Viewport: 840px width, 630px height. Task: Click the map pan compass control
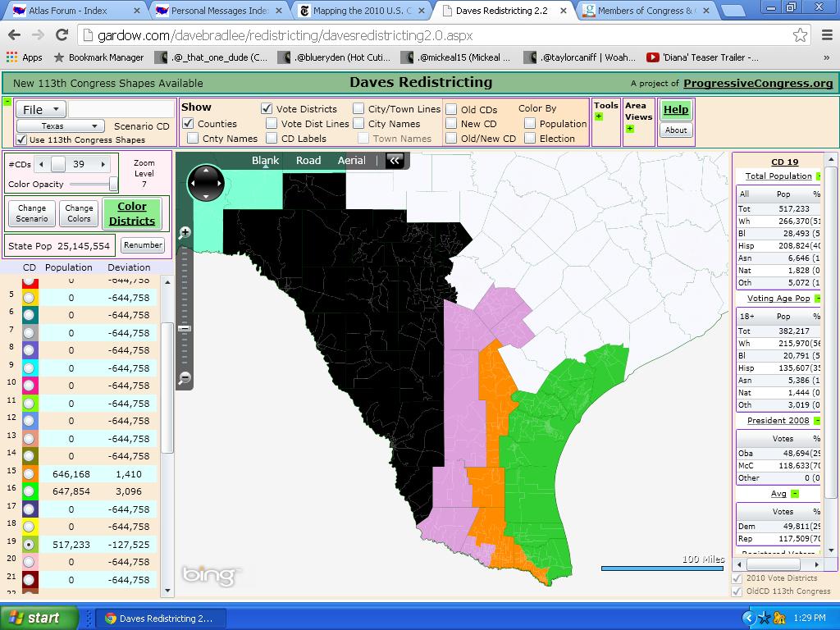click(x=206, y=183)
